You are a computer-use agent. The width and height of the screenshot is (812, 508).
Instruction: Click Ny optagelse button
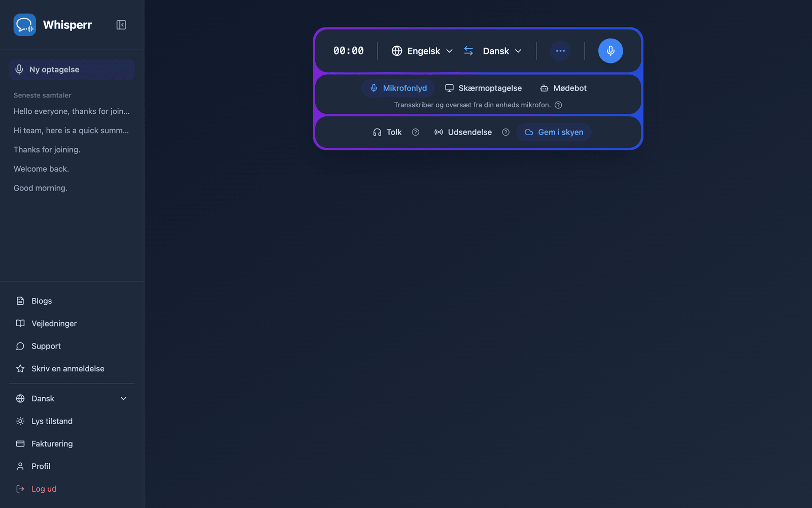point(72,70)
